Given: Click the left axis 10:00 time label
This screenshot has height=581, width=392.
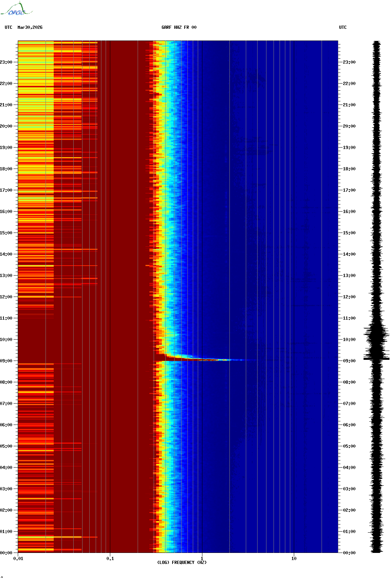Looking at the screenshot, I should pos(6,340).
